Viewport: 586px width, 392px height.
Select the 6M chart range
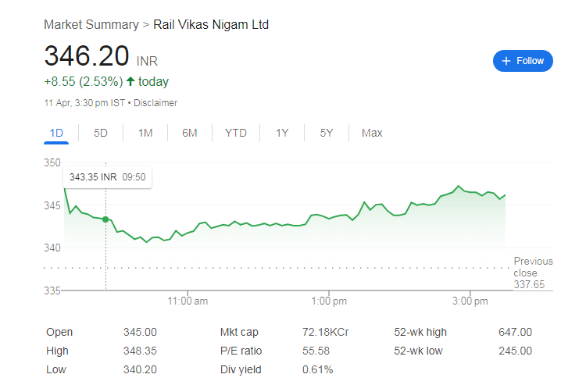click(x=190, y=133)
